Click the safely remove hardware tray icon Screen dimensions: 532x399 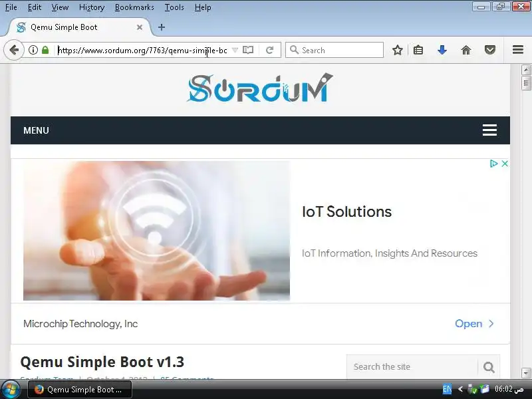tap(472, 389)
